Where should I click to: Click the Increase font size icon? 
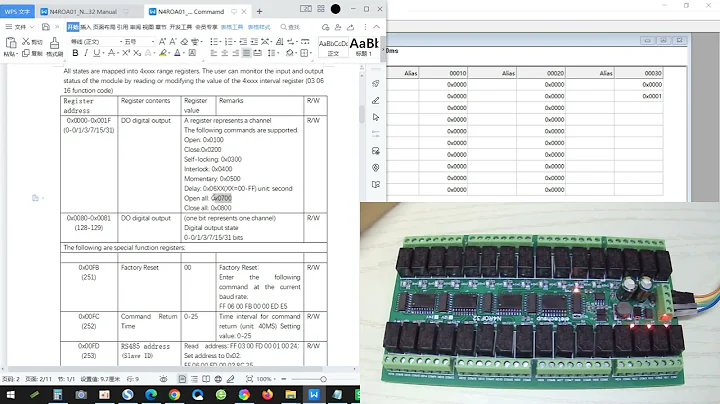(x=162, y=41)
